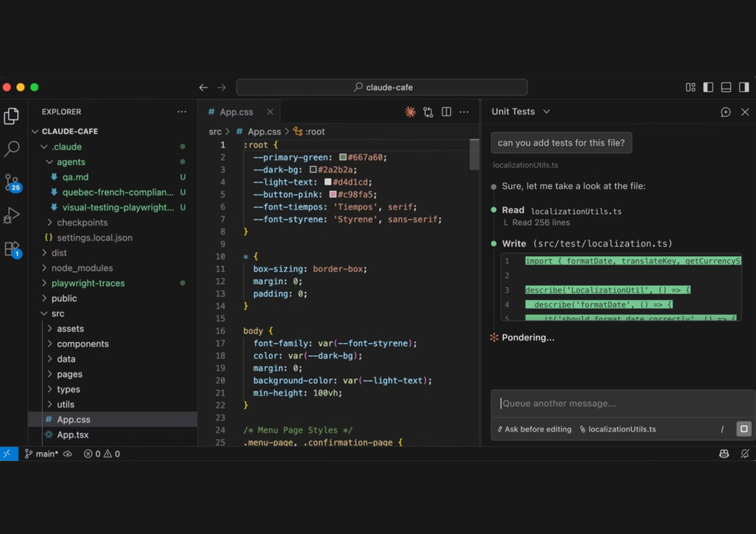The height and width of the screenshot is (534, 756).
Task: Start a new chat in Claude panel
Action: click(725, 112)
